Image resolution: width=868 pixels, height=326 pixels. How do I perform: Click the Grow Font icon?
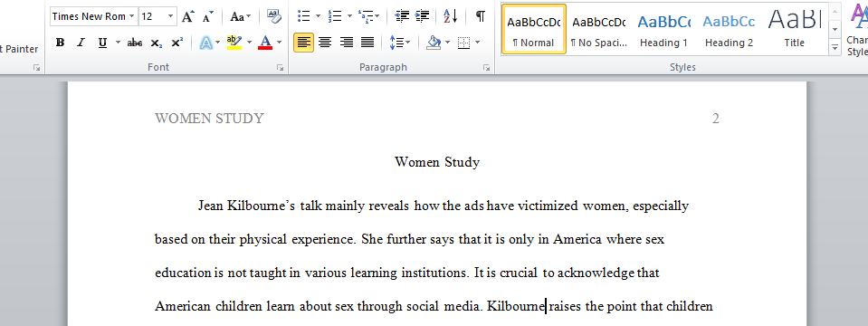point(188,16)
